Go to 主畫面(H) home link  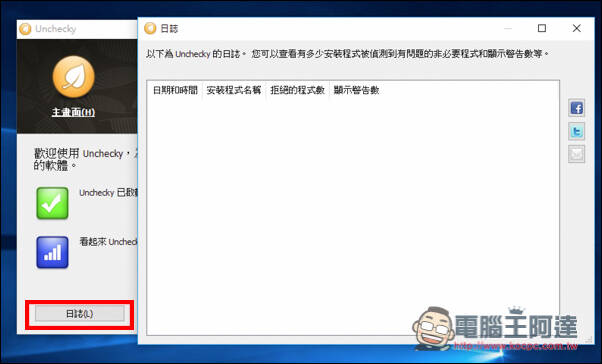click(73, 113)
